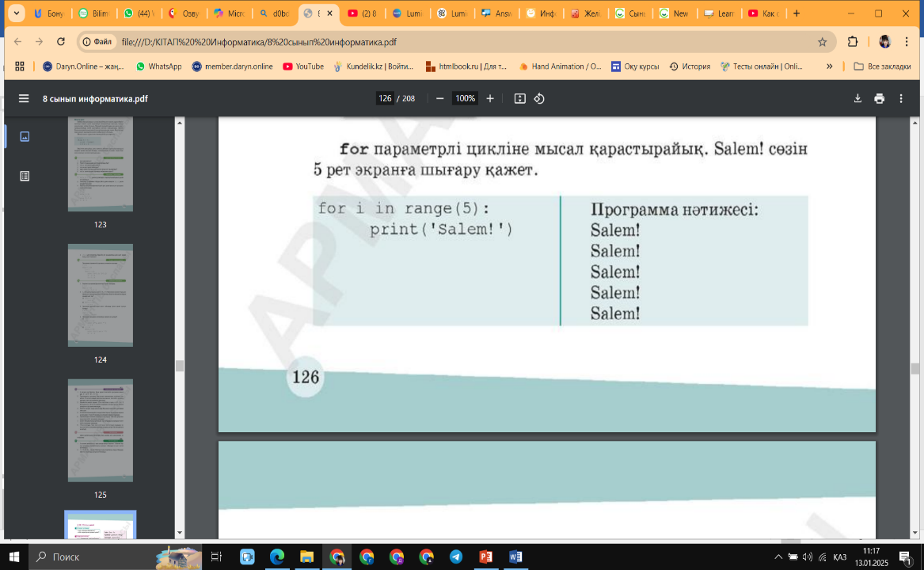Click the document vertical scrollbar thumb
The image size is (924, 570).
[914, 369]
